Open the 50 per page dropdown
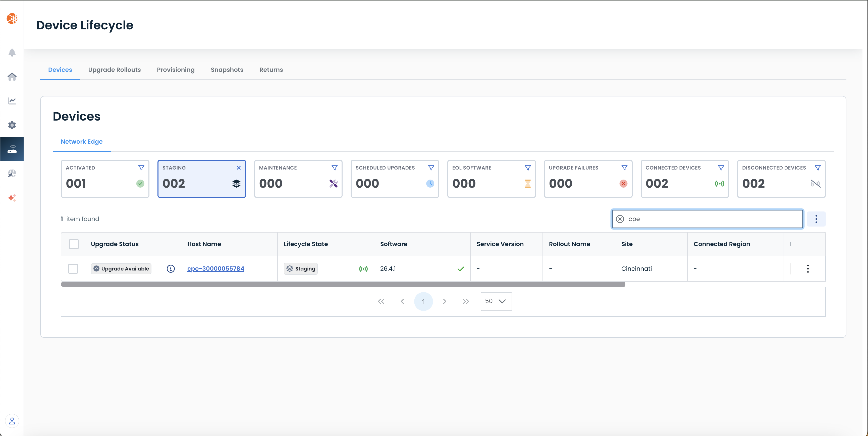868x436 pixels. pyautogui.click(x=496, y=301)
